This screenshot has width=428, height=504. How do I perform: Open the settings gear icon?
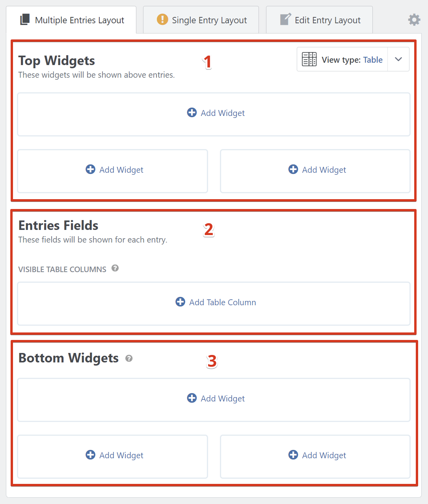click(414, 20)
